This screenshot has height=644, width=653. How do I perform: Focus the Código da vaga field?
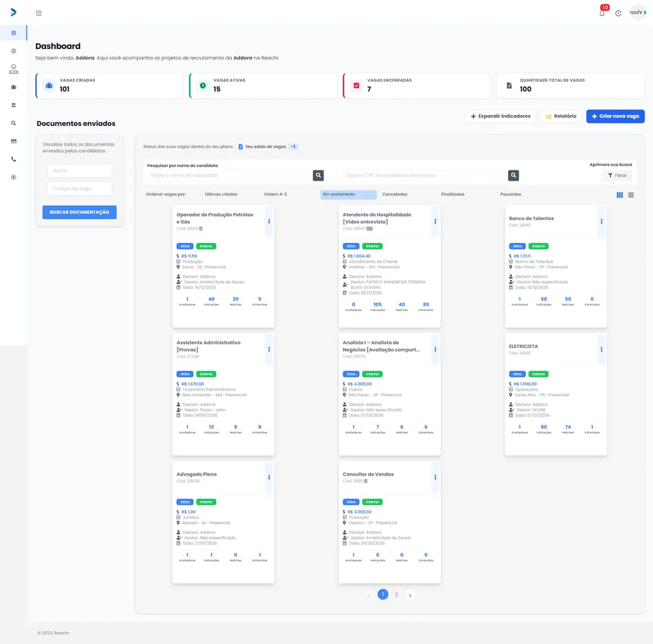80,188
